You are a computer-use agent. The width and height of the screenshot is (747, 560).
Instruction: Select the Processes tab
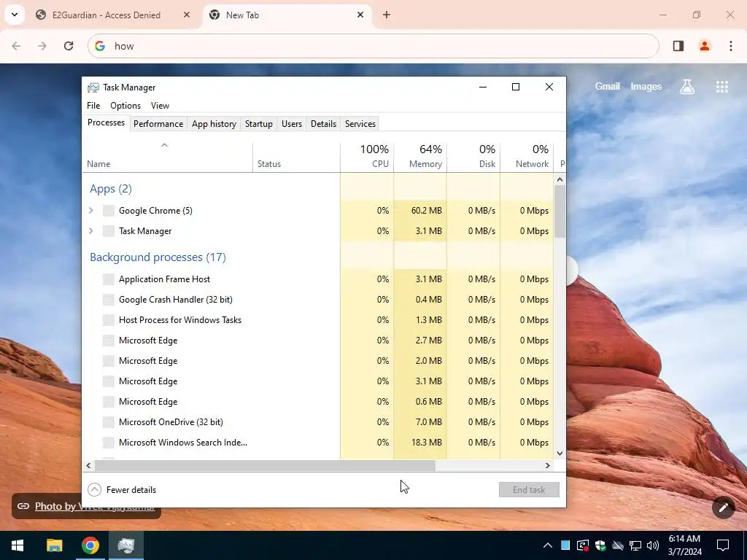107,122
